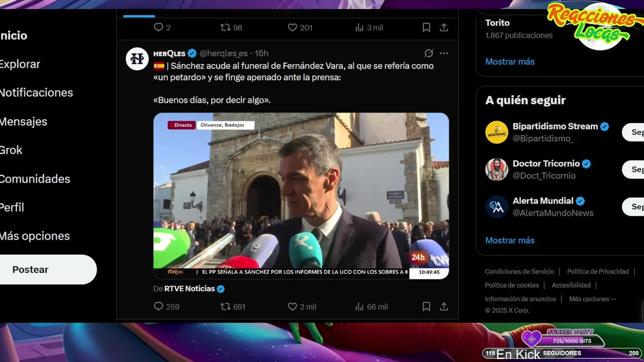The width and height of the screenshot is (644, 362).
Task: Expand footer Más opciones menu
Action: tap(592, 299)
